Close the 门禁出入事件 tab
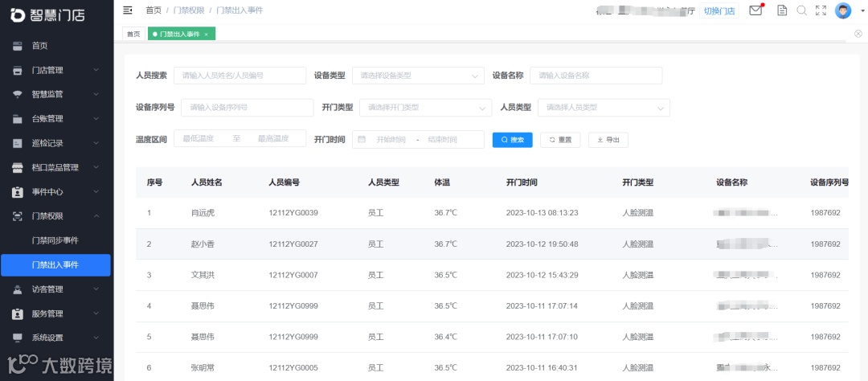 click(x=206, y=35)
